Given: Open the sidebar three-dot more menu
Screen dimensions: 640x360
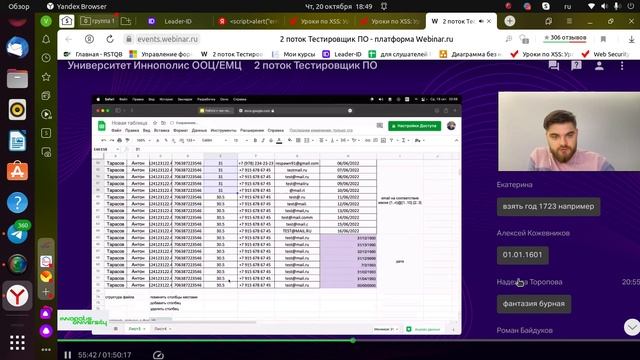Looking at the screenshot, I should click(x=46, y=349).
